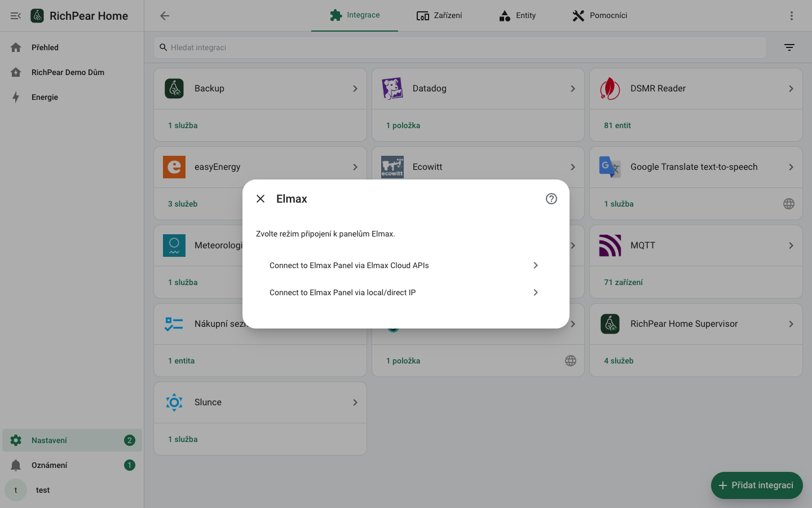Open Backup card chevron
This screenshot has width=812, height=508.
355,89
